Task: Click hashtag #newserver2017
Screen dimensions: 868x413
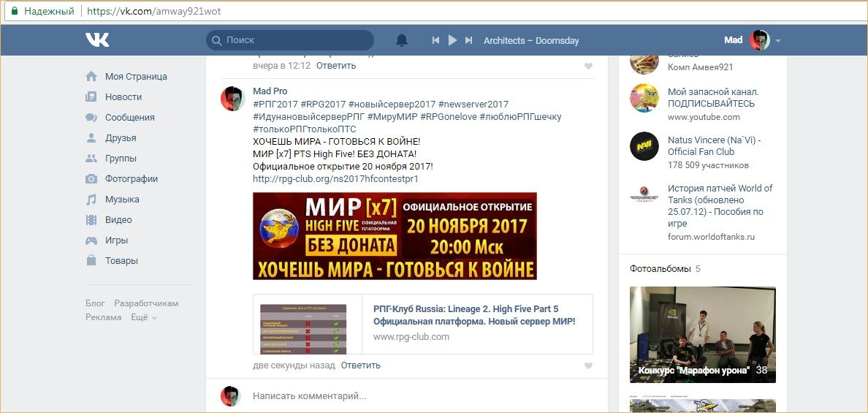Action: (x=473, y=104)
